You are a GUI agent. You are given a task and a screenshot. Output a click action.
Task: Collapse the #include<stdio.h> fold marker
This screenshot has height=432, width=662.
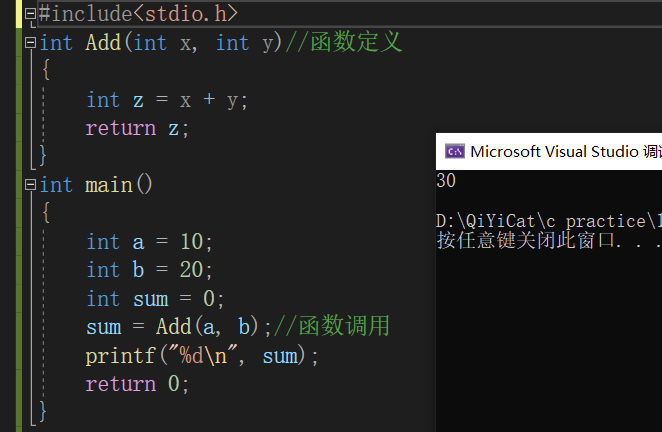tap(30, 14)
